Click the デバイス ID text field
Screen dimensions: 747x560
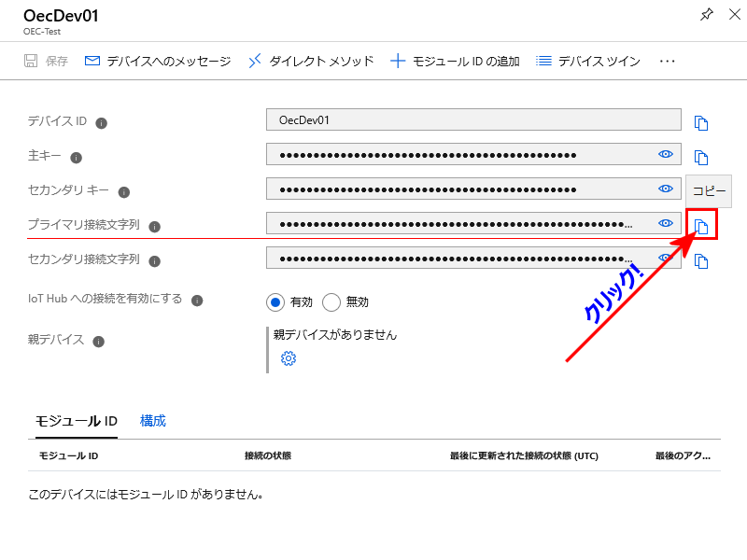472,119
